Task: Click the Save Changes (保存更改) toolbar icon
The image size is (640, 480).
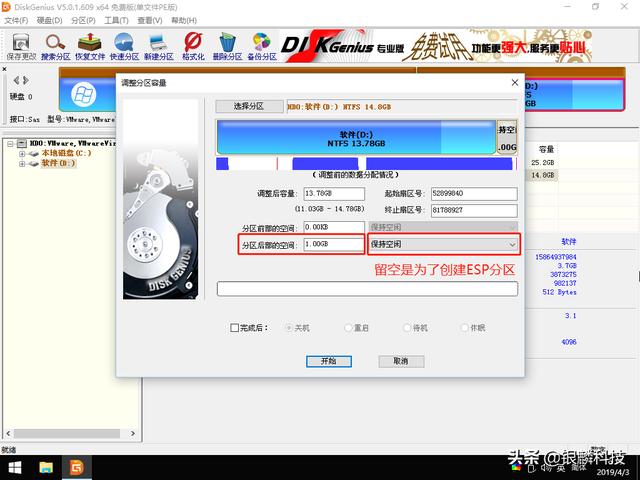Action: 21,47
